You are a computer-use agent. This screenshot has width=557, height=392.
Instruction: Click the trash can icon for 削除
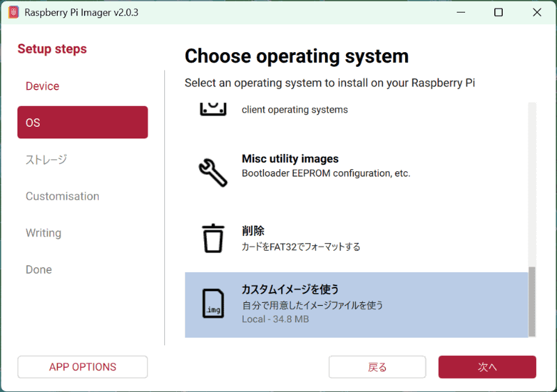click(x=213, y=238)
